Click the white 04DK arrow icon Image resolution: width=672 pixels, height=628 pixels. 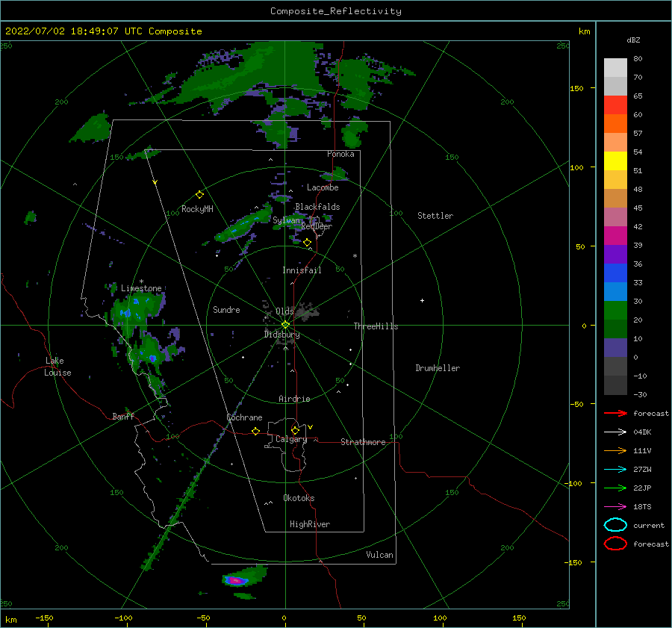pos(615,432)
